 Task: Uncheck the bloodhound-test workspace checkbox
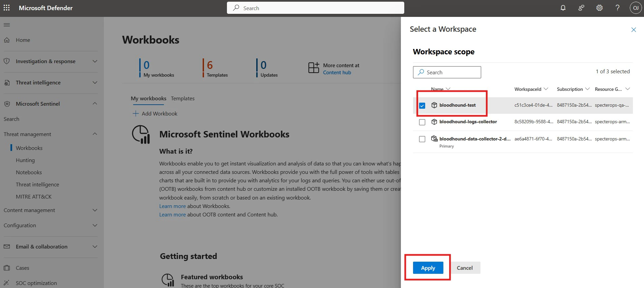coord(422,105)
